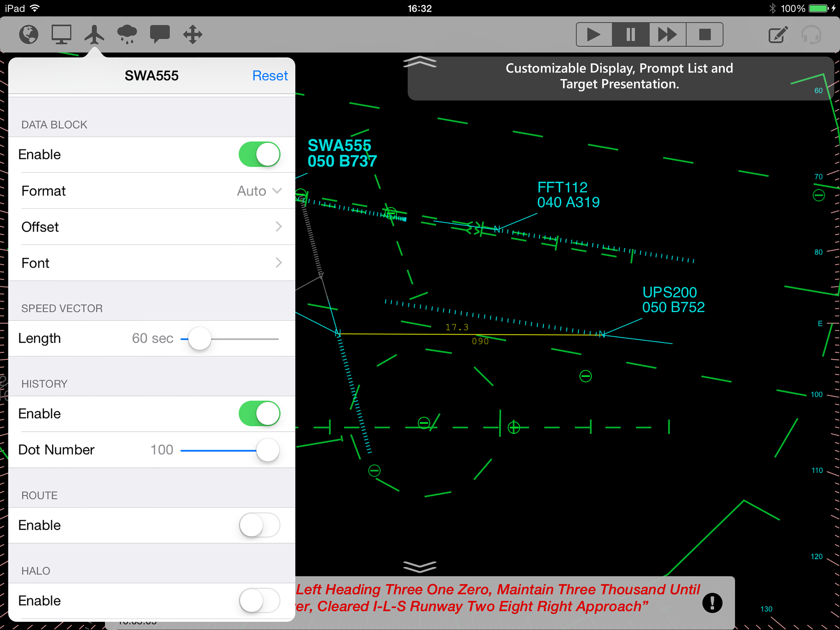This screenshot has width=840, height=630.
Task: Tap the exclamation alert icon
Action: click(x=712, y=603)
